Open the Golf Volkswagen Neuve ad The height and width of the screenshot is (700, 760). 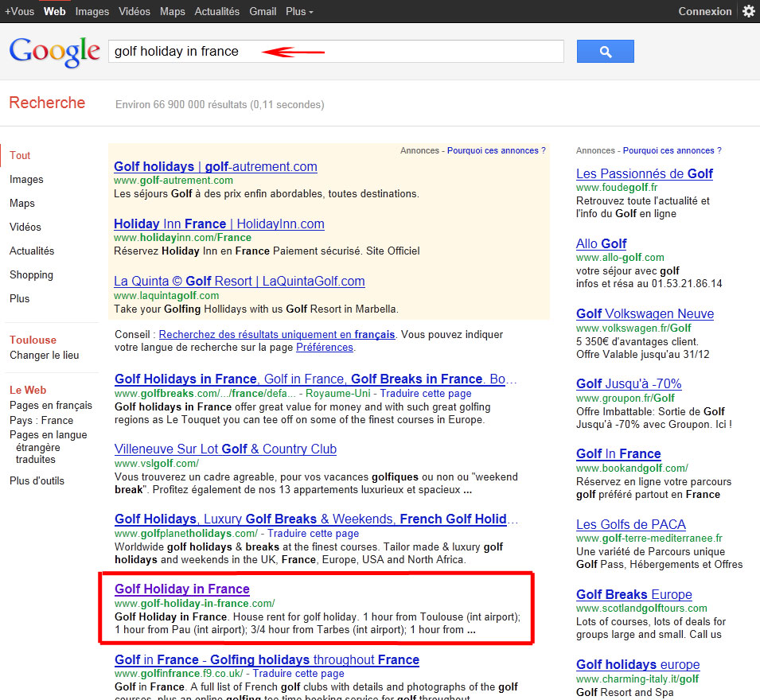pyautogui.click(x=645, y=314)
